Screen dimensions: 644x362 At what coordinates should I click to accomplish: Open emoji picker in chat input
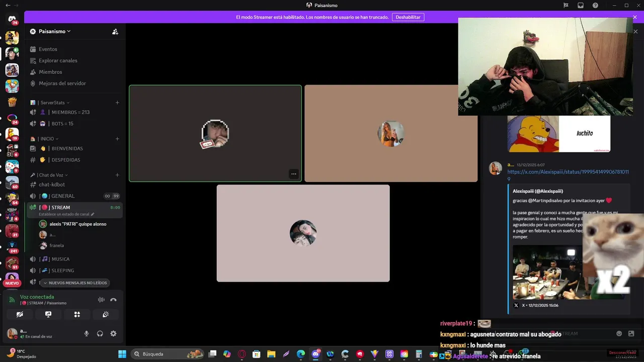tap(619, 333)
